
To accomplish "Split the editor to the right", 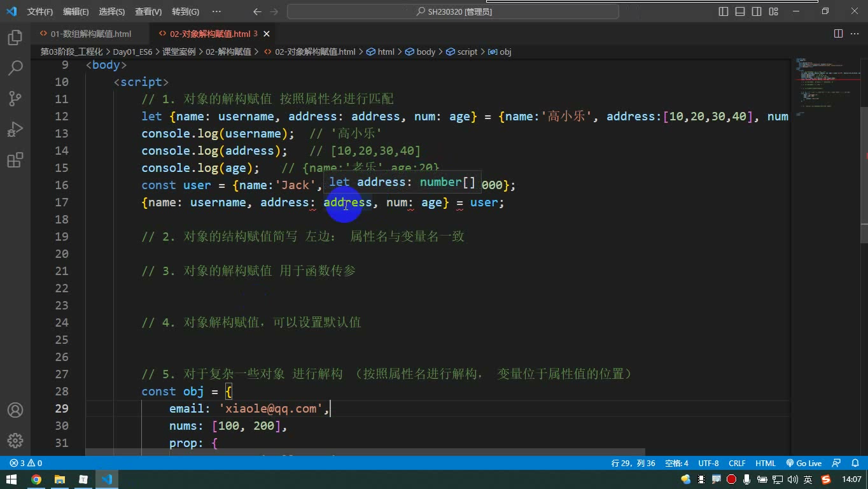I will pyautogui.click(x=838, y=34).
